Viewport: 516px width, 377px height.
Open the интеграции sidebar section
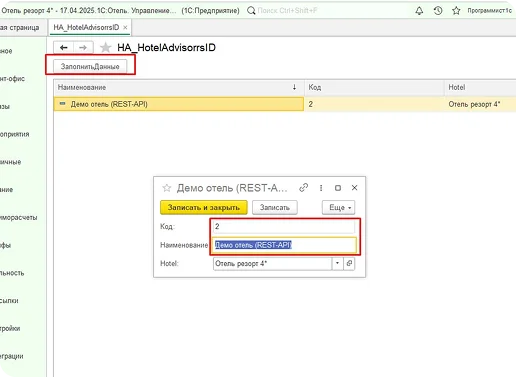pyautogui.click(x=12, y=356)
